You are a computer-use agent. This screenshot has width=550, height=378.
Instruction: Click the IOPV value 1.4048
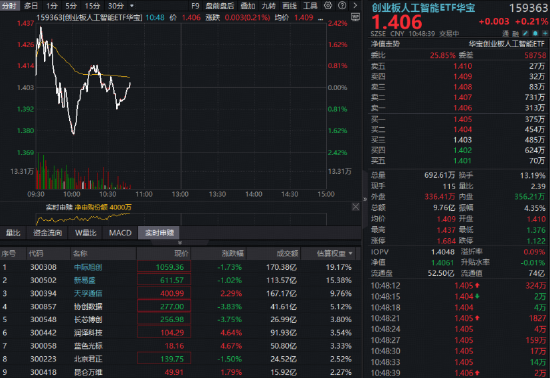pyautogui.click(x=443, y=252)
